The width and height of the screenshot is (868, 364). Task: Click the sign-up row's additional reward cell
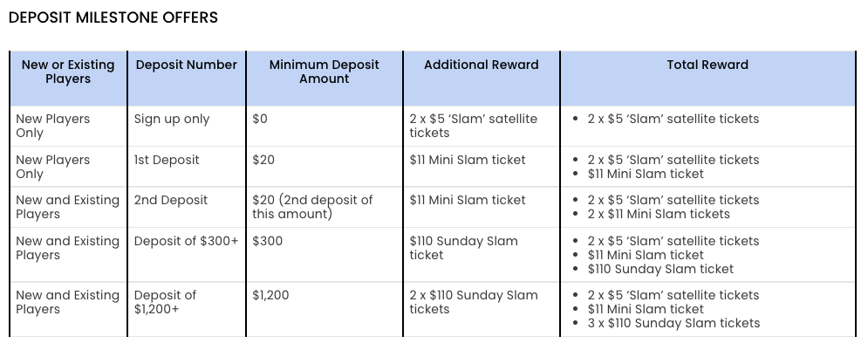pyautogui.click(x=473, y=126)
